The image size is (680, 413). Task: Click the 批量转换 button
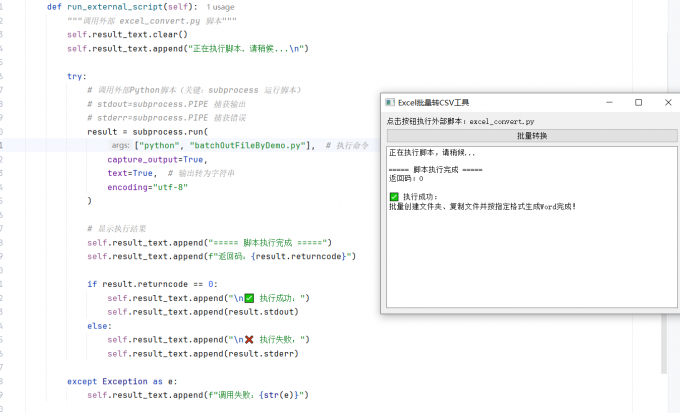tap(532, 136)
